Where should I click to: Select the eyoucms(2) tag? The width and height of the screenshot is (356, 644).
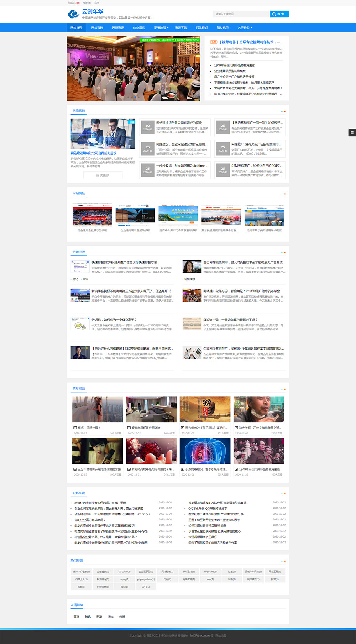[210, 572]
